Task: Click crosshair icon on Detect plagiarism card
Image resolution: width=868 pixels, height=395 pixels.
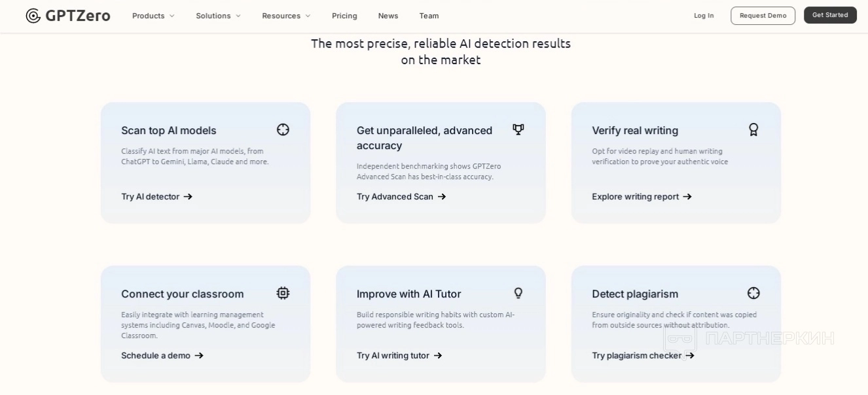Action: [753, 293]
